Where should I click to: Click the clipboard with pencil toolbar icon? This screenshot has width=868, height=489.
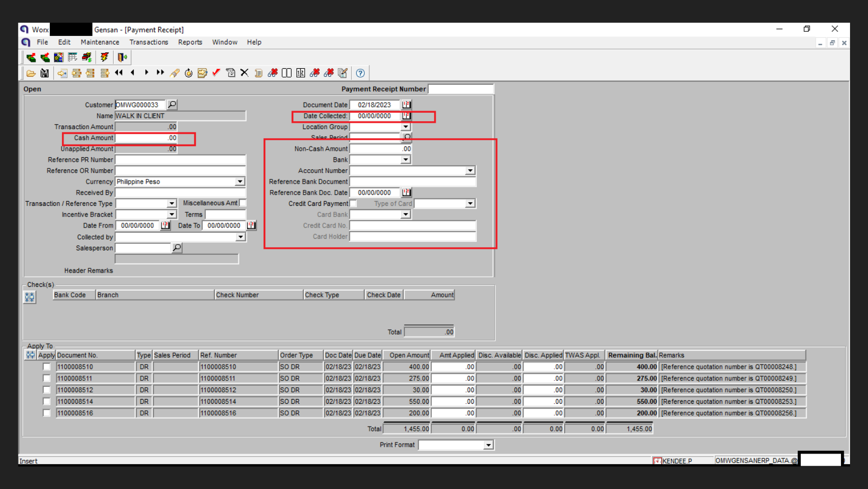342,73
